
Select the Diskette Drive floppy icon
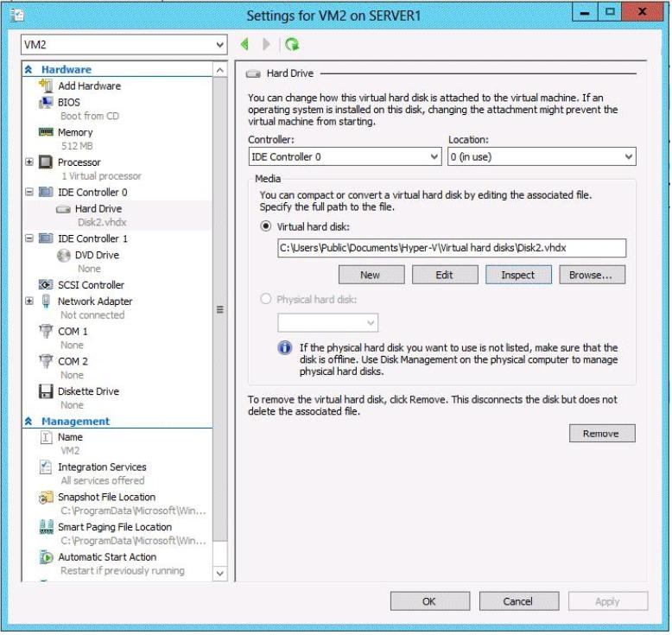[47, 391]
